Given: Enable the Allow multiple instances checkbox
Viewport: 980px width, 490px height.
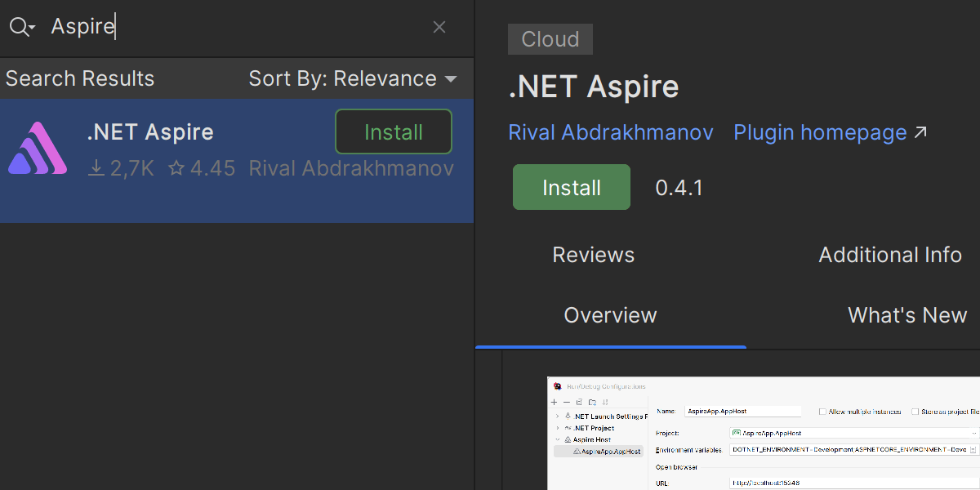Looking at the screenshot, I should [822, 412].
